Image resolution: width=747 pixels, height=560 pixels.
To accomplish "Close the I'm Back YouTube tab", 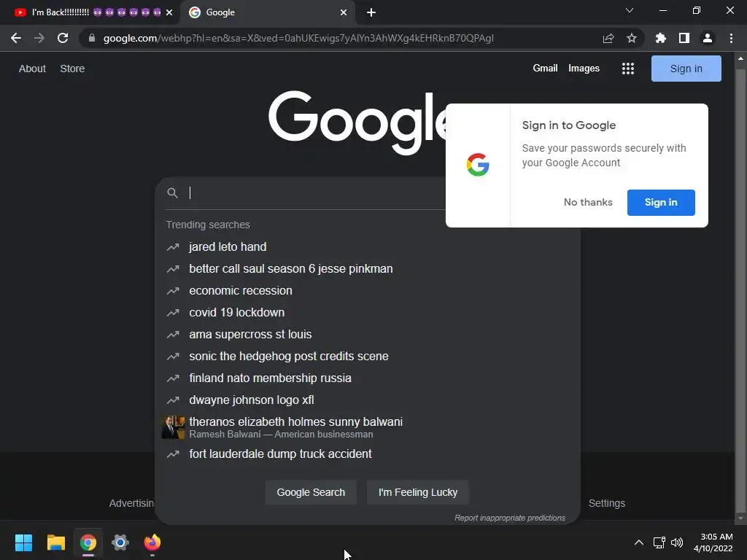I will pyautogui.click(x=169, y=12).
